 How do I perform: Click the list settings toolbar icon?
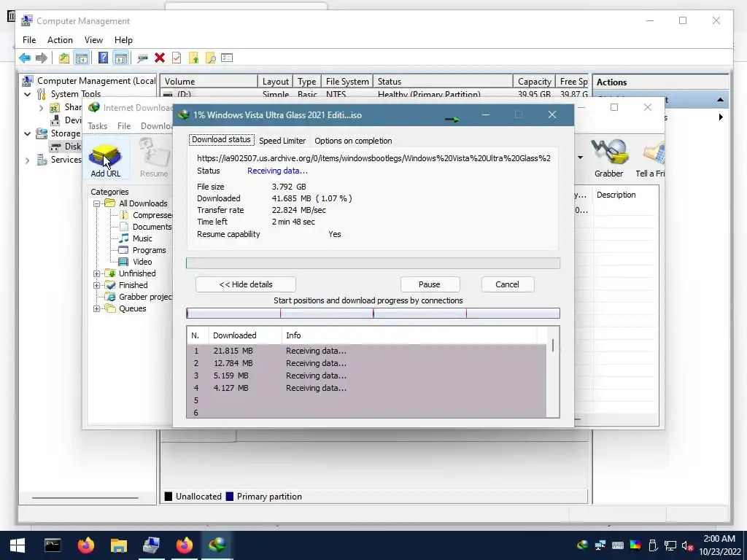pyautogui.click(x=228, y=58)
